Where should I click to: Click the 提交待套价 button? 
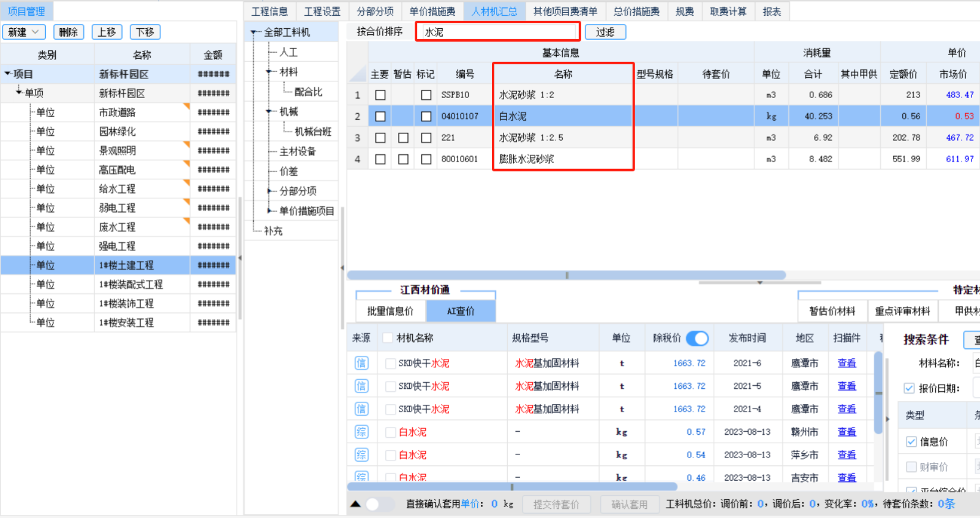(x=556, y=504)
